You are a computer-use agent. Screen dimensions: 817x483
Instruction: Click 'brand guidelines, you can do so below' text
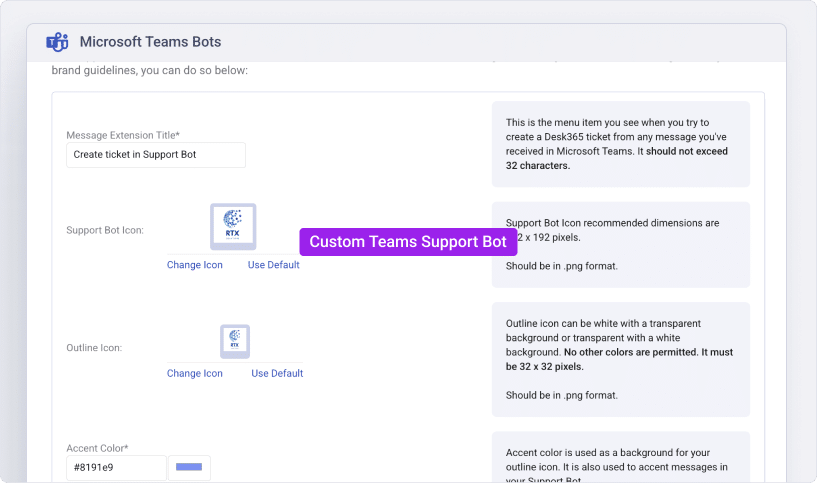point(150,70)
